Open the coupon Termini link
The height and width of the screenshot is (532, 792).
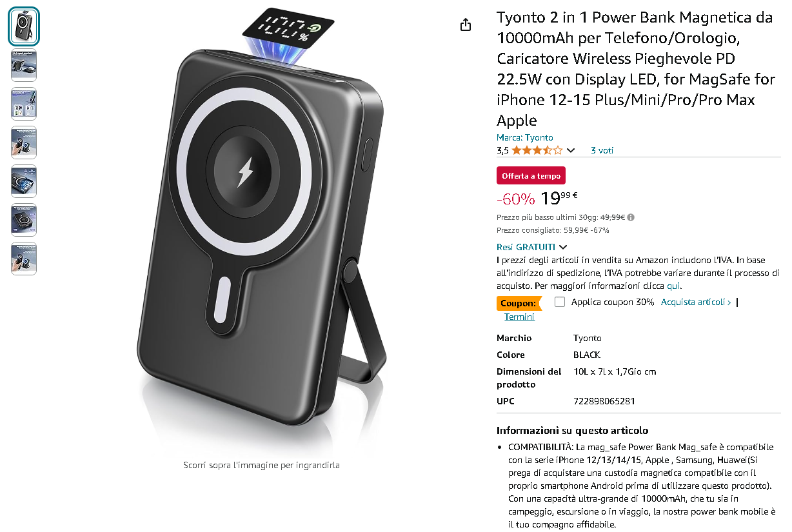coord(519,317)
